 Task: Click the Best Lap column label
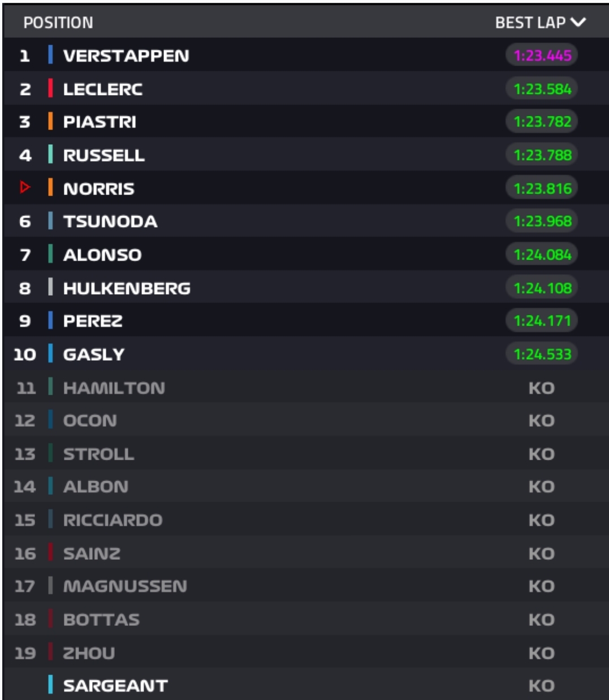[x=530, y=23]
